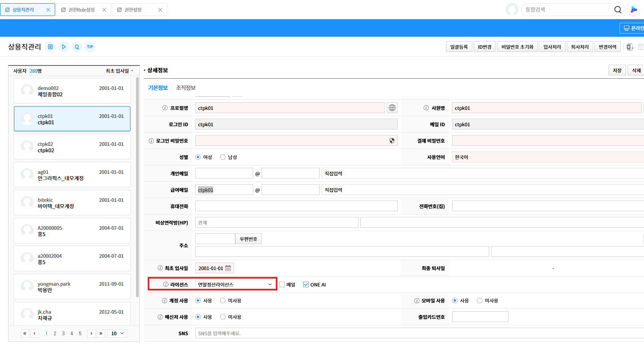Click the Q icon next to the title
The height and width of the screenshot is (346, 644).
pyautogui.click(x=77, y=47)
